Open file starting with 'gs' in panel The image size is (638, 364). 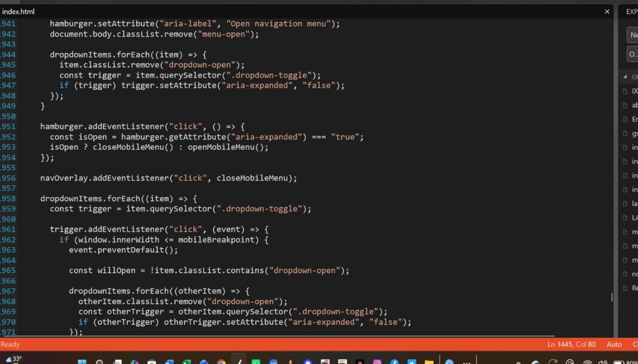[x=631, y=133]
